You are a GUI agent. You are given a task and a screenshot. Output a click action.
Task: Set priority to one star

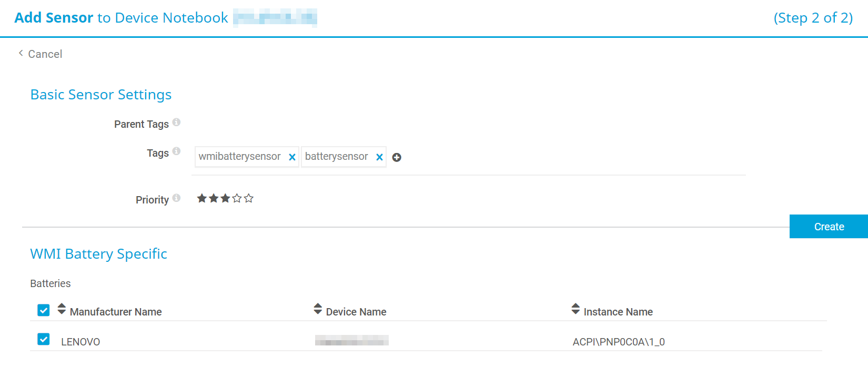pyautogui.click(x=201, y=198)
